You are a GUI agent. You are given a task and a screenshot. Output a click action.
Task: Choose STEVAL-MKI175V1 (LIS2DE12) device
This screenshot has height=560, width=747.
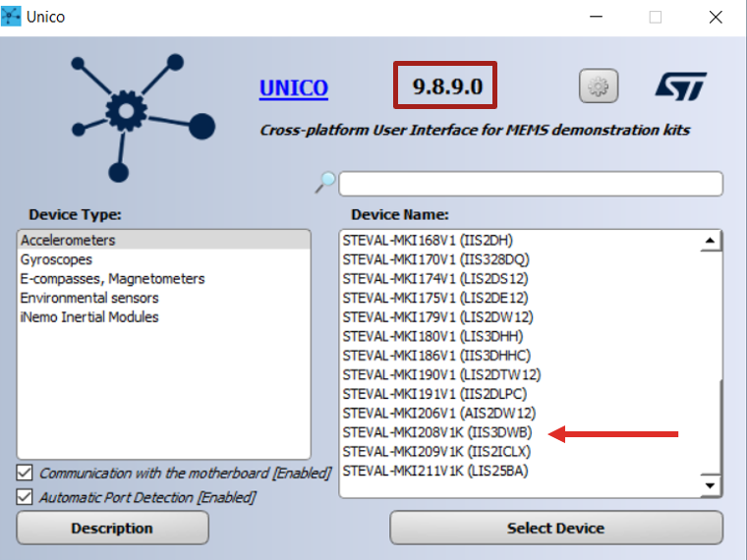coord(520,298)
